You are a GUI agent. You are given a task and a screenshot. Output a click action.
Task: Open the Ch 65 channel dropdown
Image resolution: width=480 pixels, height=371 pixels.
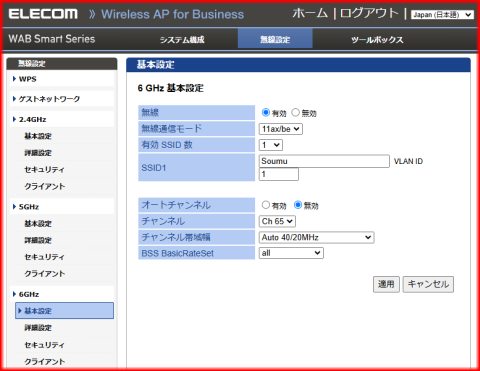pos(277,221)
